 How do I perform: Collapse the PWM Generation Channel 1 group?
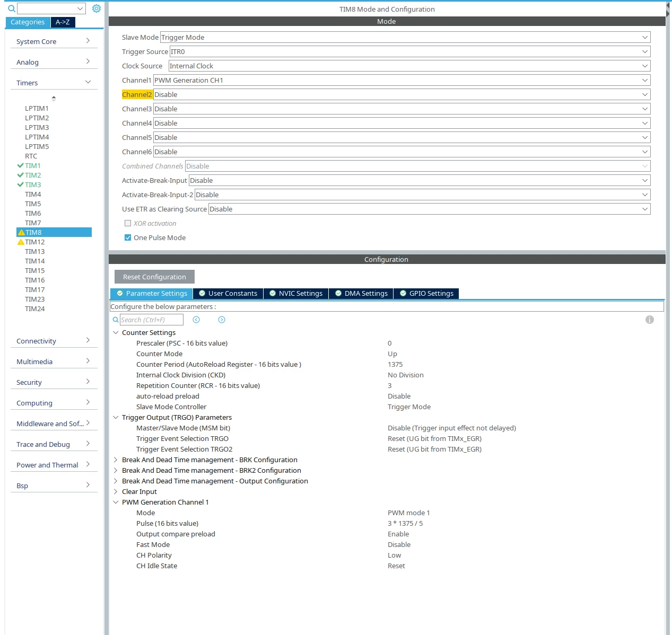coord(116,502)
